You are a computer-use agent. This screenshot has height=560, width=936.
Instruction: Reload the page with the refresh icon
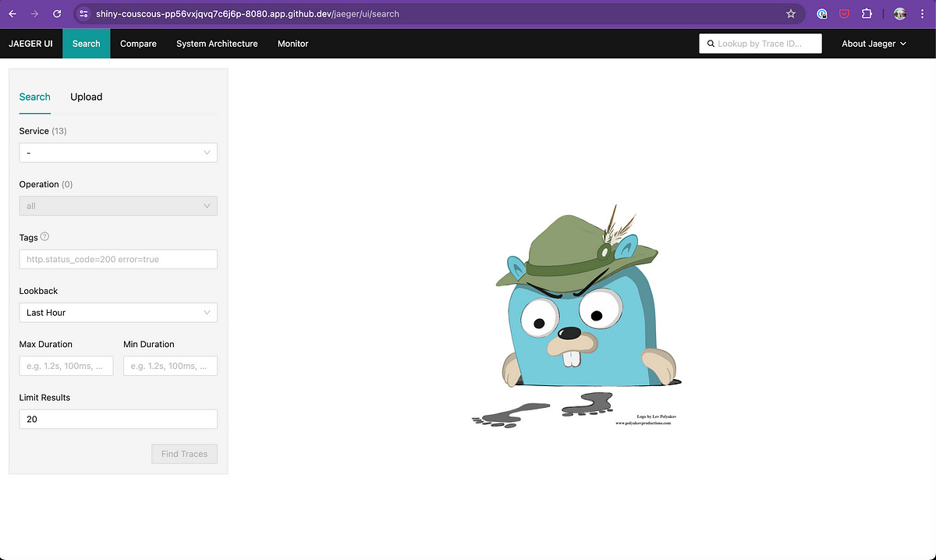(57, 13)
